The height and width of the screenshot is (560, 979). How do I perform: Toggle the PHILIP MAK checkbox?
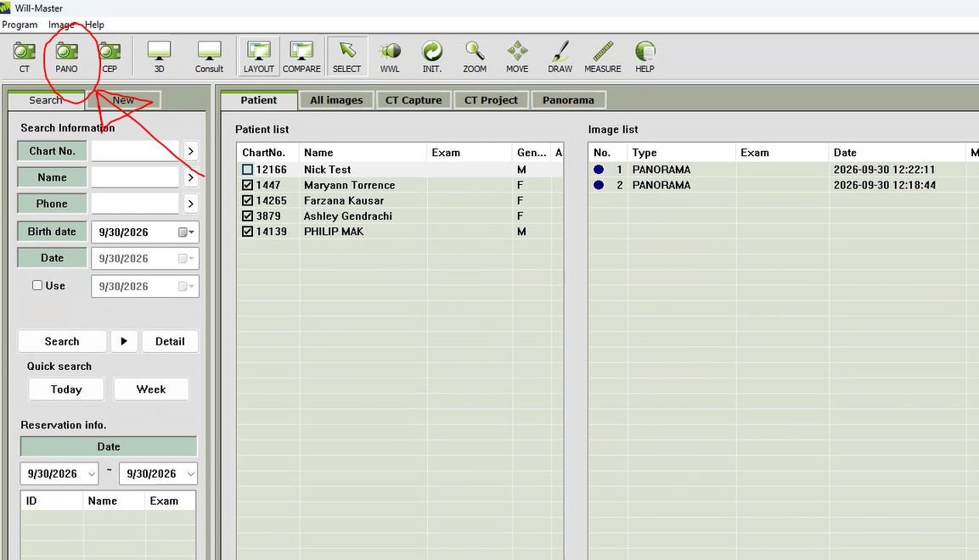pos(248,232)
